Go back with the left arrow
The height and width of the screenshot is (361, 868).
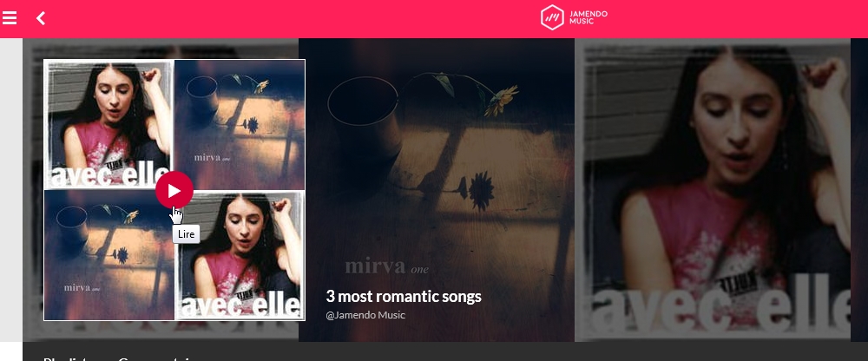coord(41,18)
